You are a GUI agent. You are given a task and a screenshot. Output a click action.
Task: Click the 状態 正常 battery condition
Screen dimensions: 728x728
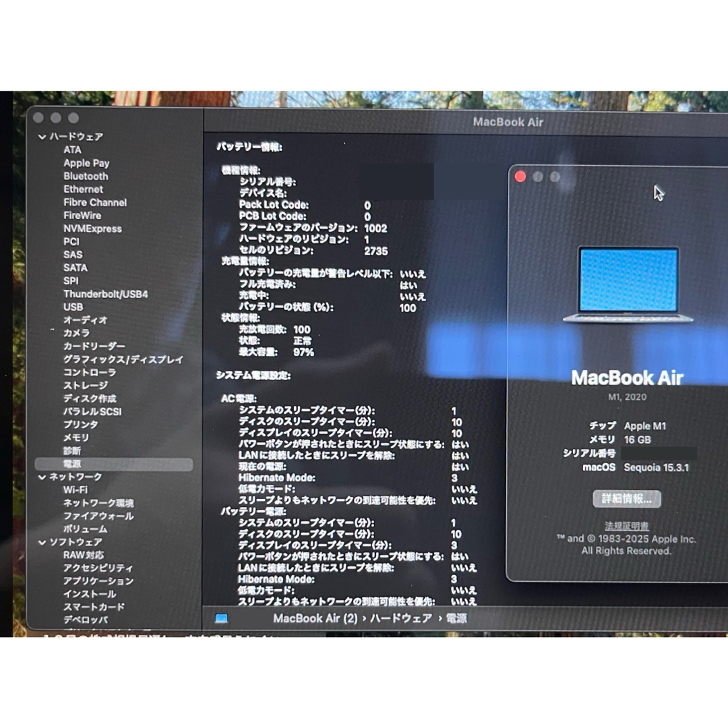(302, 341)
